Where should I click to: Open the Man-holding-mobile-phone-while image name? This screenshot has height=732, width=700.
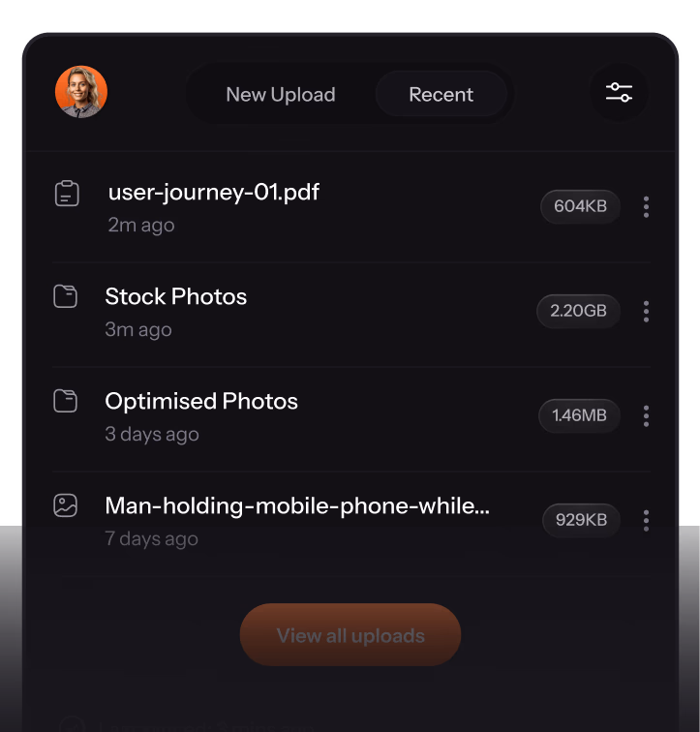pos(297,505)
